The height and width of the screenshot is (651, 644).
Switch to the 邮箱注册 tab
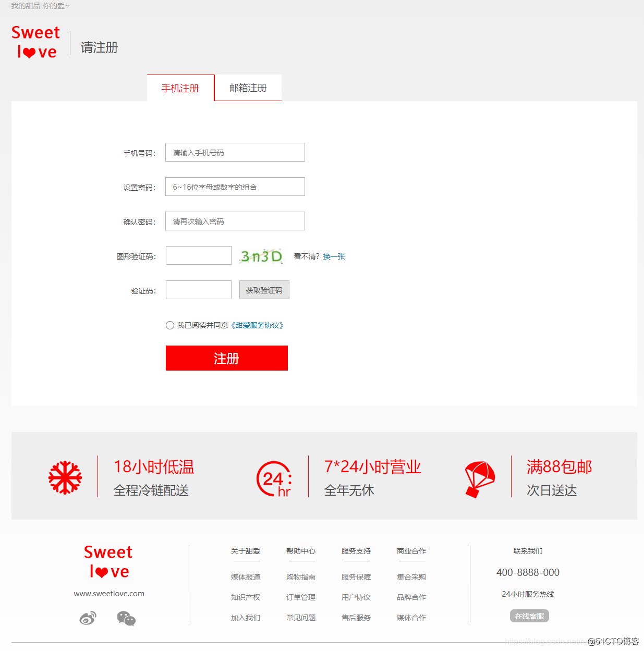(x=247, y=88)
